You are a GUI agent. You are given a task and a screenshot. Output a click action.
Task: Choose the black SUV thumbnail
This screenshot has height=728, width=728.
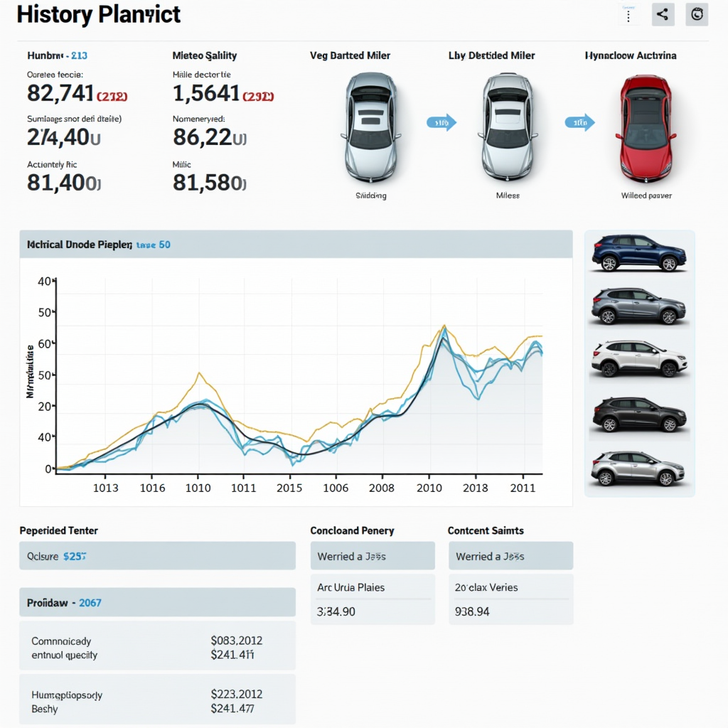pyautogui.click(x=638, y=414)
